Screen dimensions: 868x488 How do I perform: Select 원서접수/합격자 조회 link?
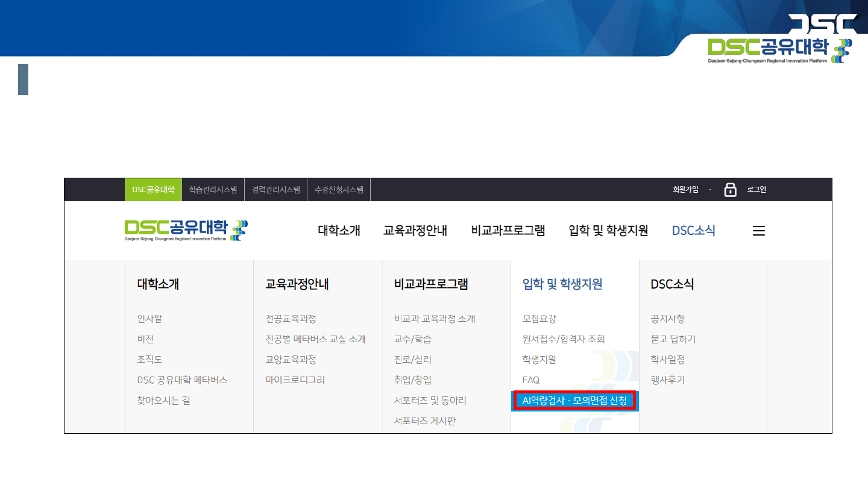point(563,339)
